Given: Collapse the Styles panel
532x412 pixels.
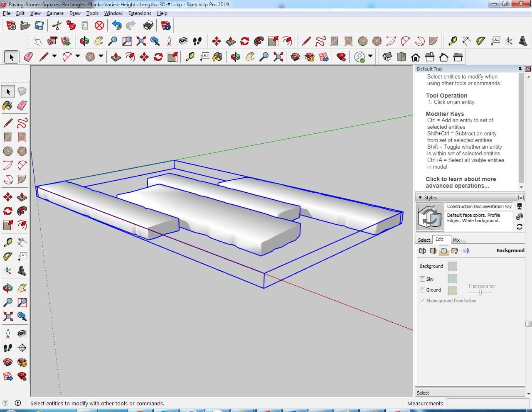Looking at the screenshot, I should [x=420, y=198].
